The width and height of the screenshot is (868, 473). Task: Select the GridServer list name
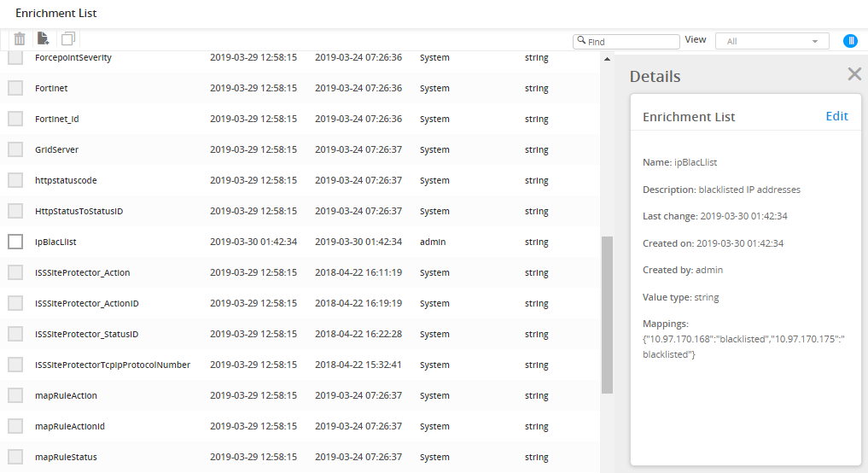[56, 149]
